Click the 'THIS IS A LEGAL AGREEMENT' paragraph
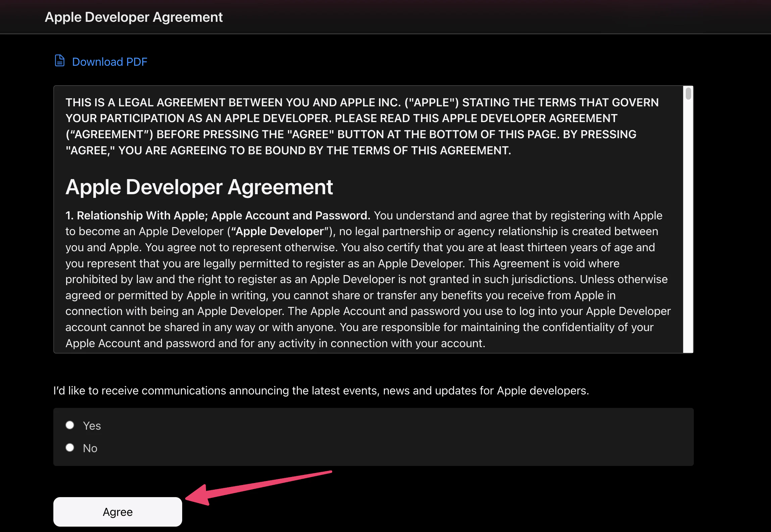 362,126
